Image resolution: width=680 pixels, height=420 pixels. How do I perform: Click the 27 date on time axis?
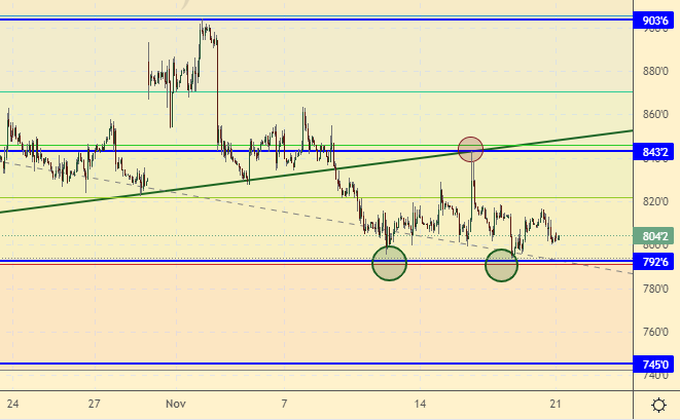(x=93, y=406)
